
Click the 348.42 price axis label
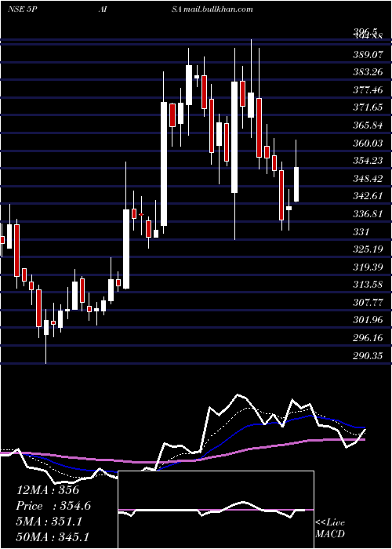(368, 179)
